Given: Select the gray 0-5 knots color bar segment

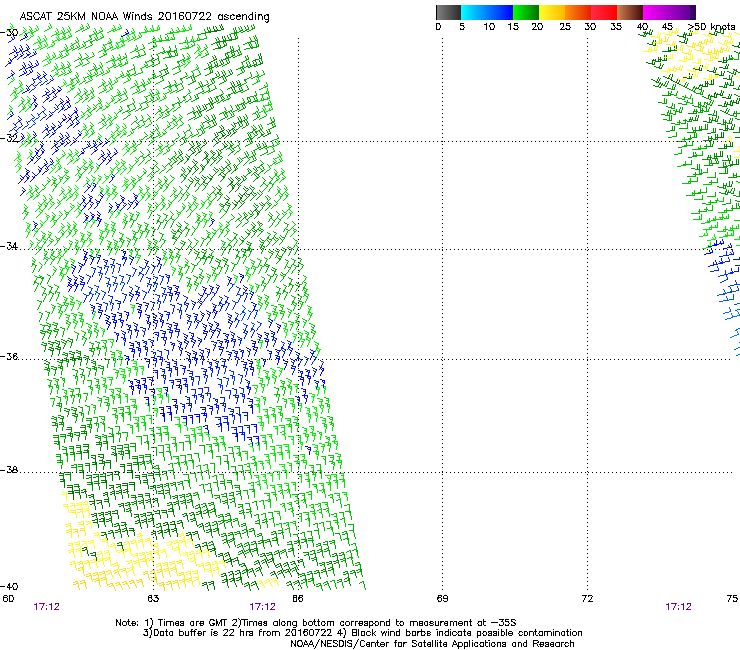Looking at the screenshot, I should coord(449,12).
